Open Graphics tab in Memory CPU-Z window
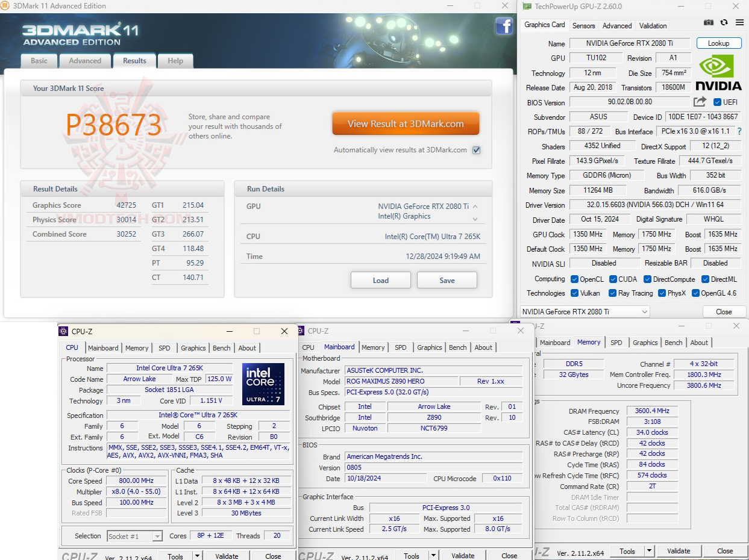 tap(645, 343)
